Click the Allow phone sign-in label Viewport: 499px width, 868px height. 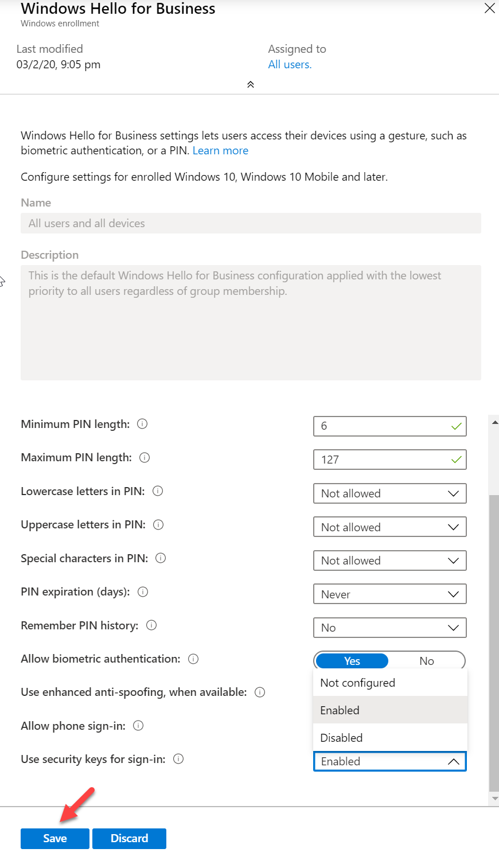73,726
